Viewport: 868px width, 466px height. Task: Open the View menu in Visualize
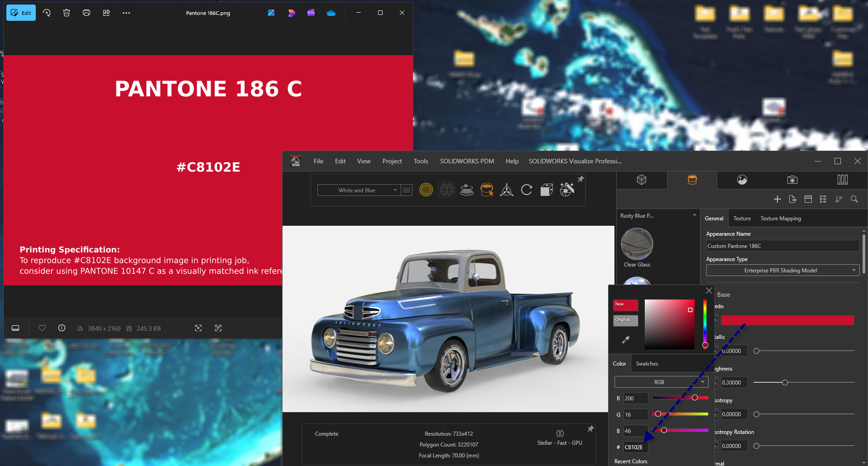(x=364, y=161)
